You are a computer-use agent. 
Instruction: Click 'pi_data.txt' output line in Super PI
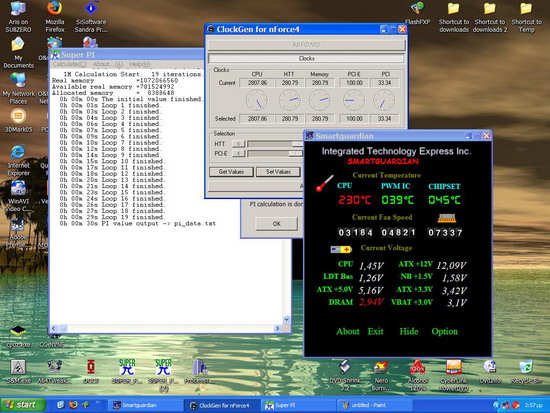[x=138, y=224]
